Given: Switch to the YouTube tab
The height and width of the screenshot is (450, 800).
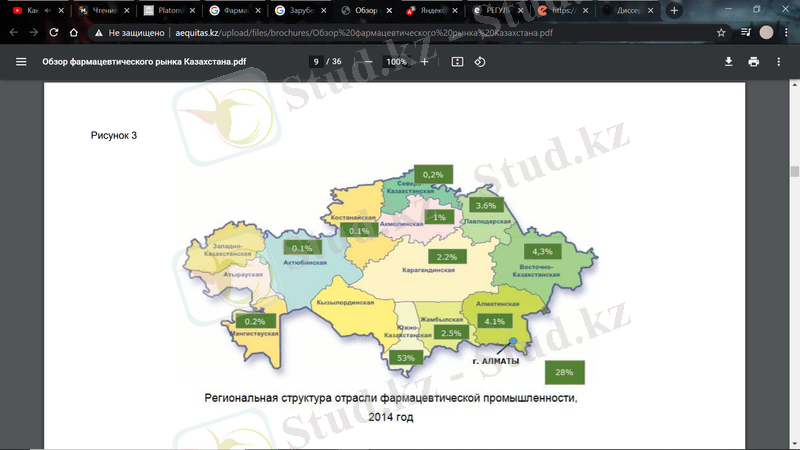Looking at the screenshot, I should [31, 10].
